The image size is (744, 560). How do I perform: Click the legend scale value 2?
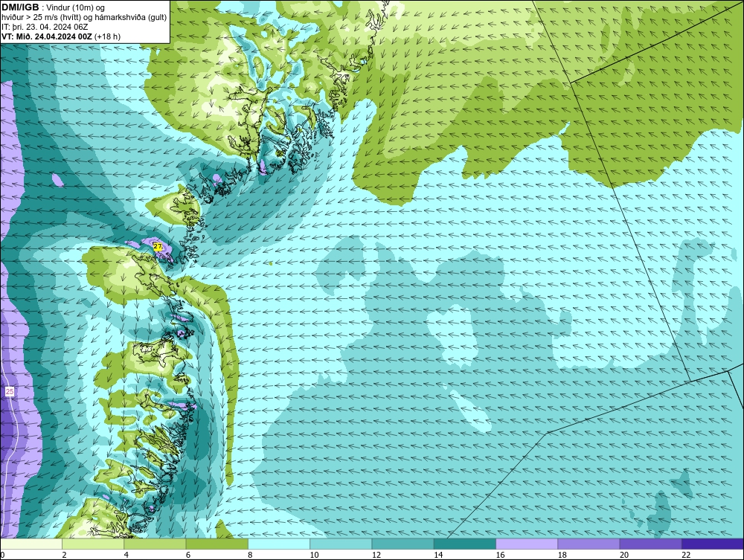coord(64,556)
